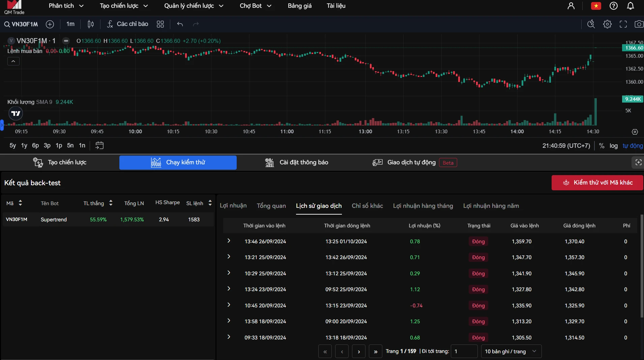Open the 'Chợ Bot' menu

coord(256,6)
